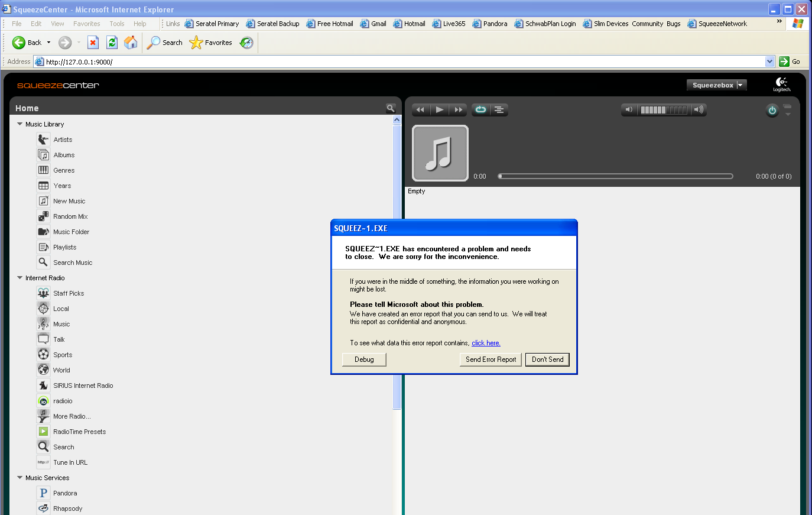Click the song progress slider bar

pyautogui.click(x=615, y=176)
